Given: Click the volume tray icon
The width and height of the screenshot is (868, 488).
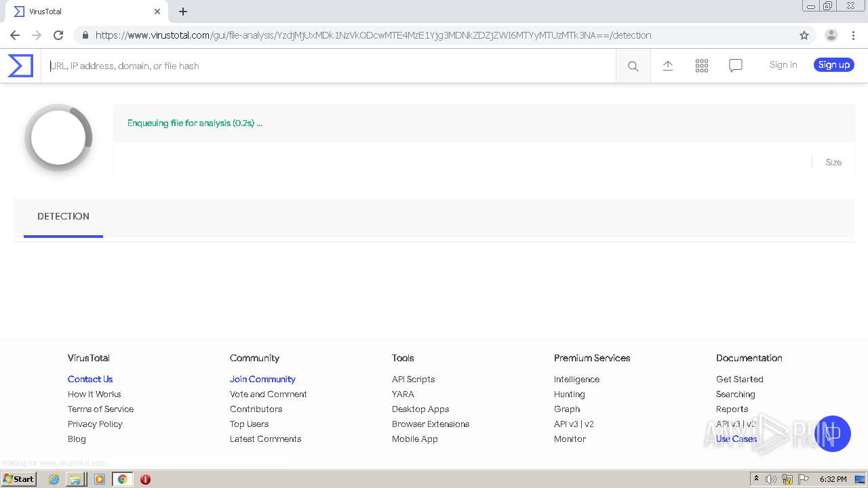Looking at the screenshot, I should coord(771,479).
